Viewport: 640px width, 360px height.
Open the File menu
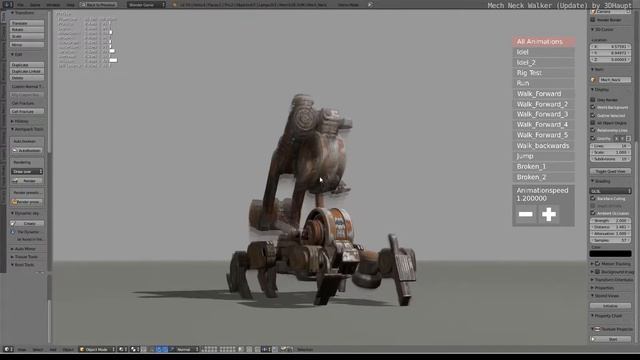point(20,5)
